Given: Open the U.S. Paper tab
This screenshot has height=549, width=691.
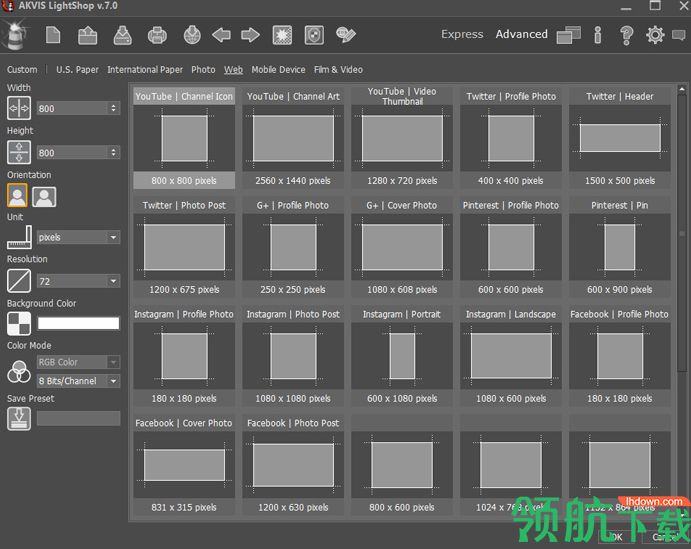Looking at the screenshot, I should (x=77, y=70).
